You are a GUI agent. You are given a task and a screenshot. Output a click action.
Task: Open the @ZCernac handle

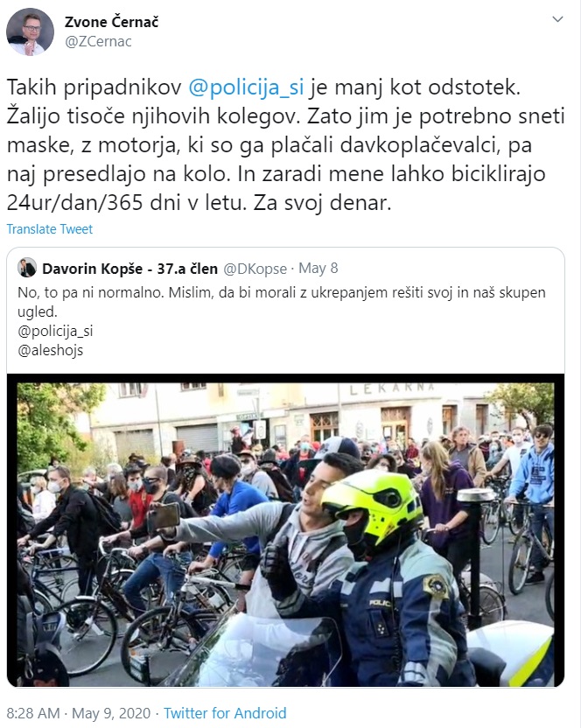coord(98,42)
